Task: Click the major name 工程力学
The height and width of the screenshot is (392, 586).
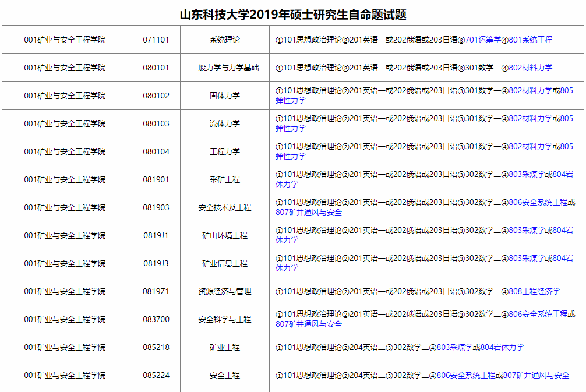Action: [x=225, y=151]
